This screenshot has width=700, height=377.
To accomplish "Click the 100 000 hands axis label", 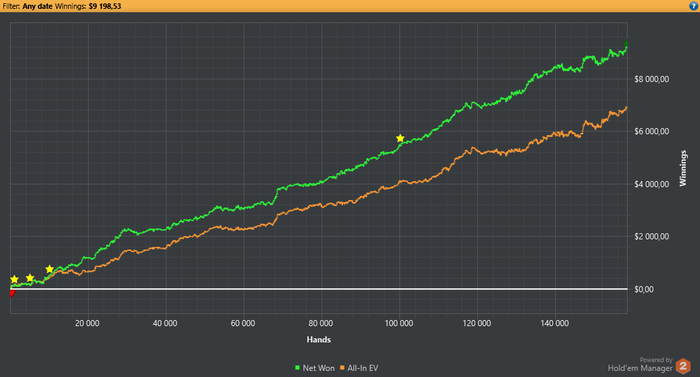I will coord(399,323).
